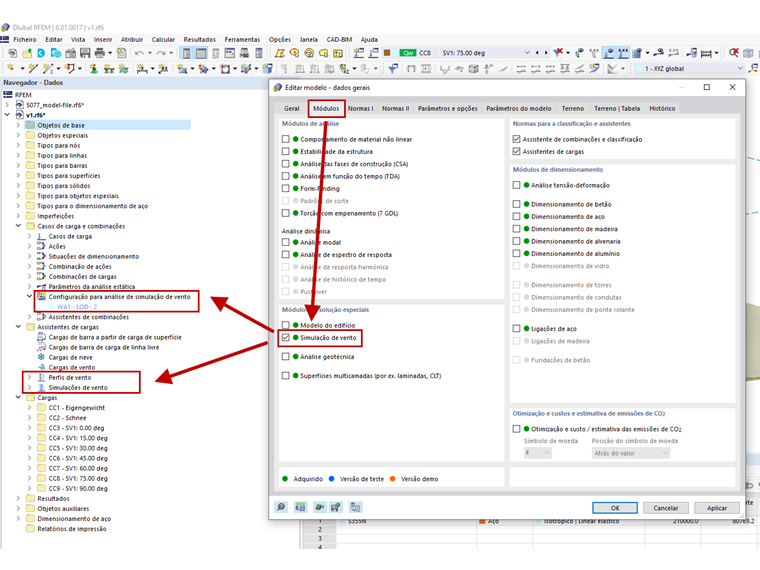Toggle the Tables panel toolbar icon

[x=201, y=53]
